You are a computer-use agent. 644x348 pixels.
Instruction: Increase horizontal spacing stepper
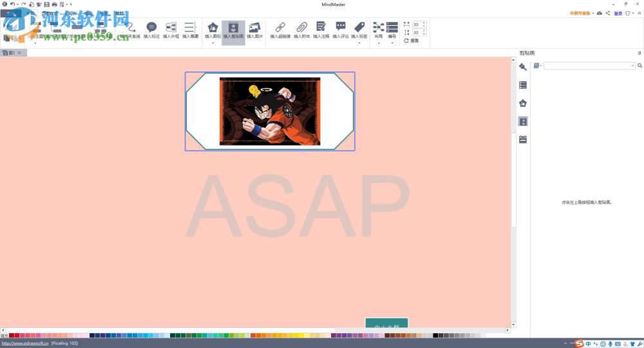[x=424, y=23]
